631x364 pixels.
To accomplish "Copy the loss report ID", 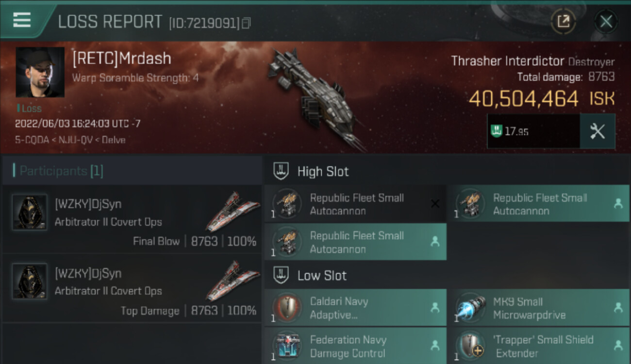I will click(246, 23).
